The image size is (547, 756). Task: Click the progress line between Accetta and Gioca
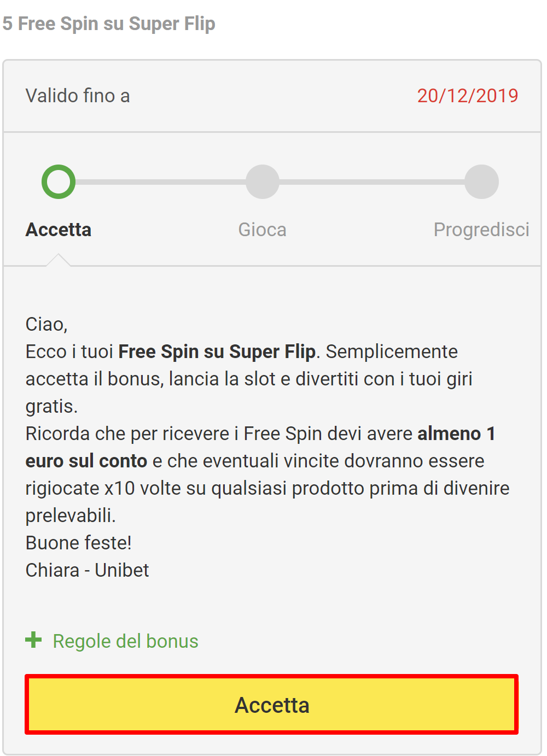(160, 181)
